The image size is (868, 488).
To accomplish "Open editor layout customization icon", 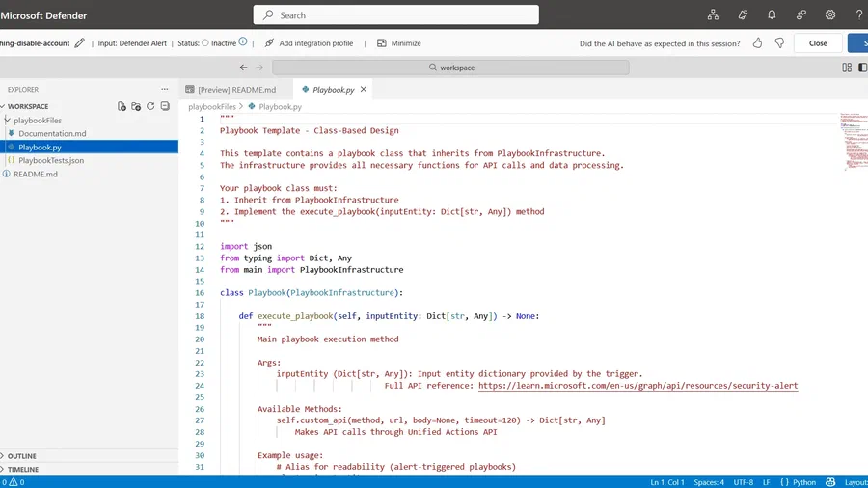I will [847, 68].
